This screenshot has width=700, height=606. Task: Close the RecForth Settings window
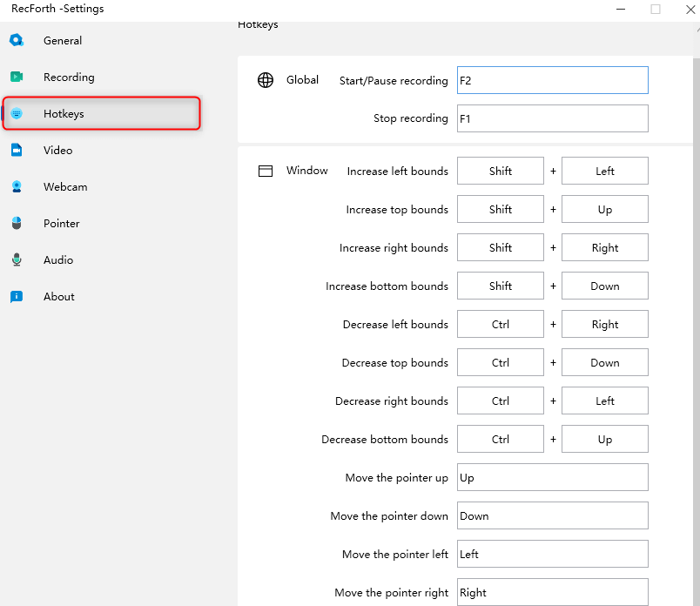pos(690,10)
